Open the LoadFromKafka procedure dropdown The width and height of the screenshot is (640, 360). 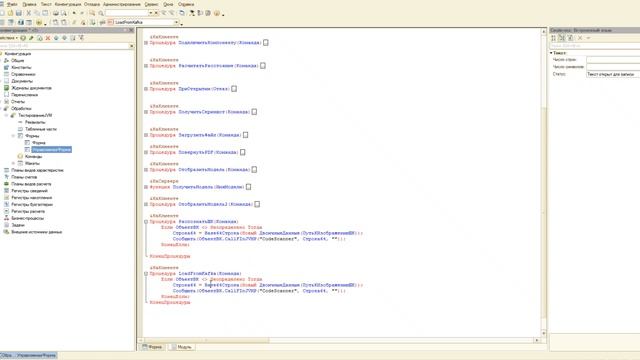(x=177, y=22)
